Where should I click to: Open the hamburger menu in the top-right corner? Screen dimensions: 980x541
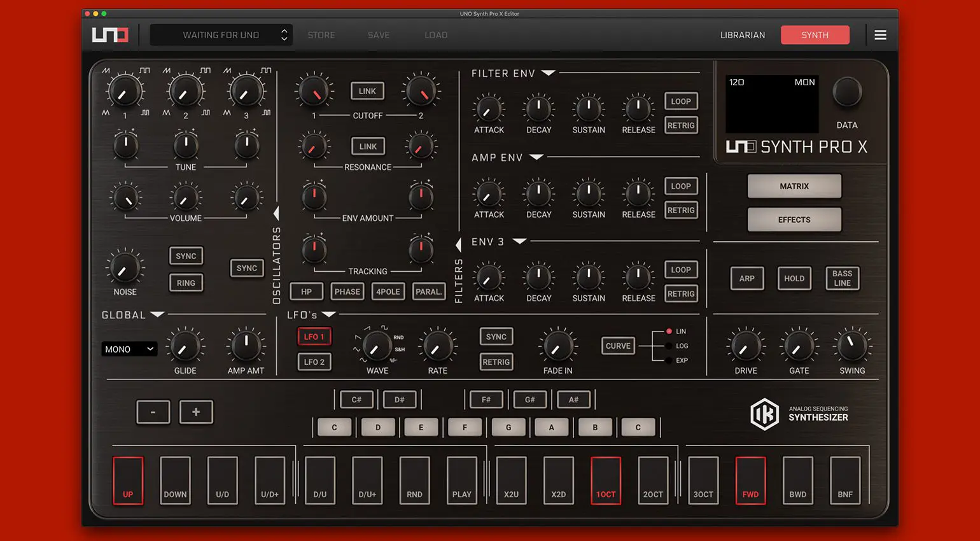pos(881,35)
